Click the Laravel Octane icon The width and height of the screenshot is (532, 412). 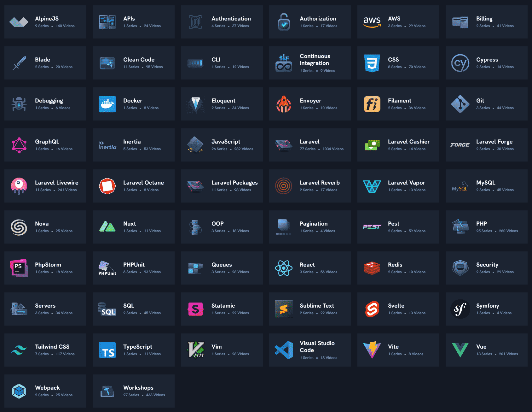(107, 186)
